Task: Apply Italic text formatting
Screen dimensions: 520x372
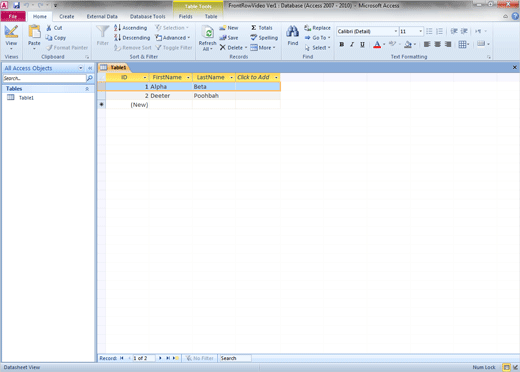Action: tap(352, 44)
